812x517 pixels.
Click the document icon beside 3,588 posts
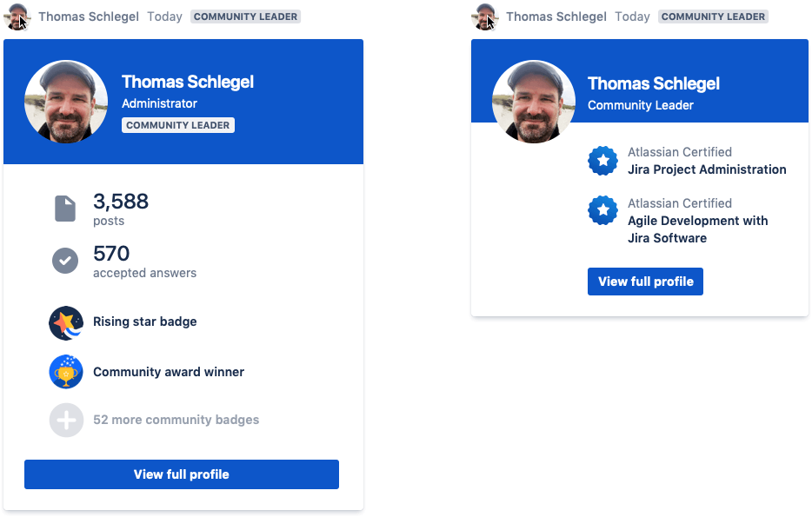pos(65,209)
